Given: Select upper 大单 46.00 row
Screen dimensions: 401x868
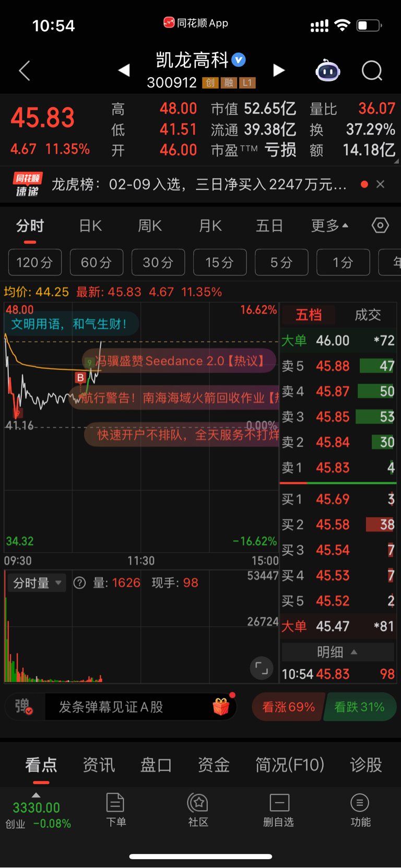Looking at the screenshot, I should (338, 340).
